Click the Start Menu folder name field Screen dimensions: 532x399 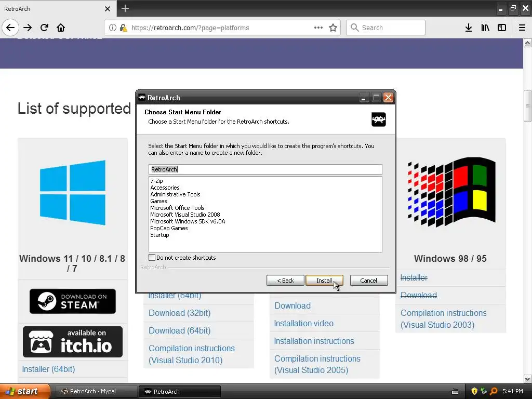pos(265,169)
